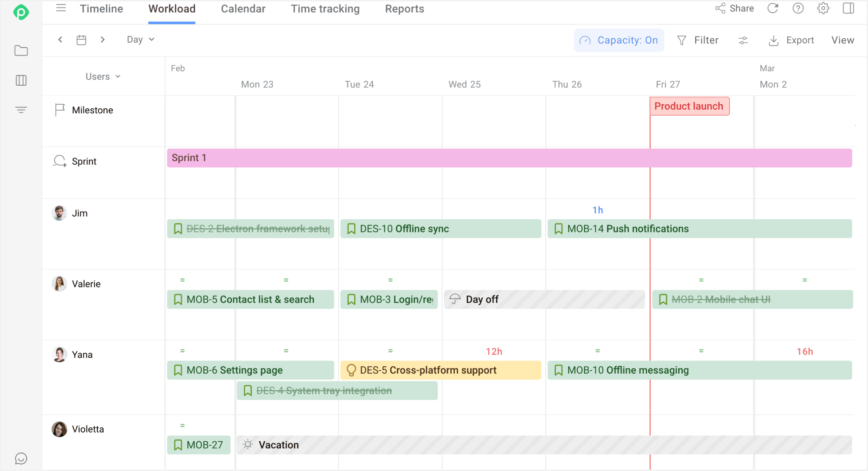This screenshot has width=868, height=471.
Task: Expand the Day scale dropdown
Action: [141, 40]
